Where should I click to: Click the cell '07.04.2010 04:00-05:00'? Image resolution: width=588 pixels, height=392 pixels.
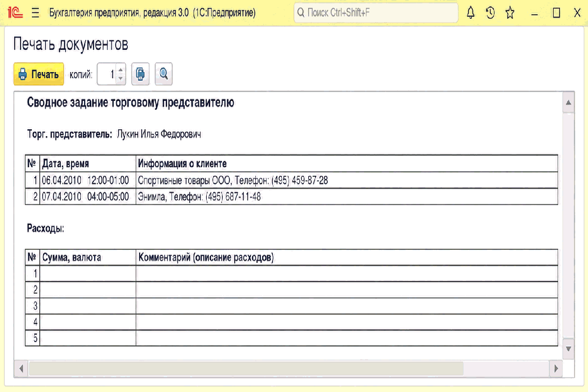tap(87, 197)
